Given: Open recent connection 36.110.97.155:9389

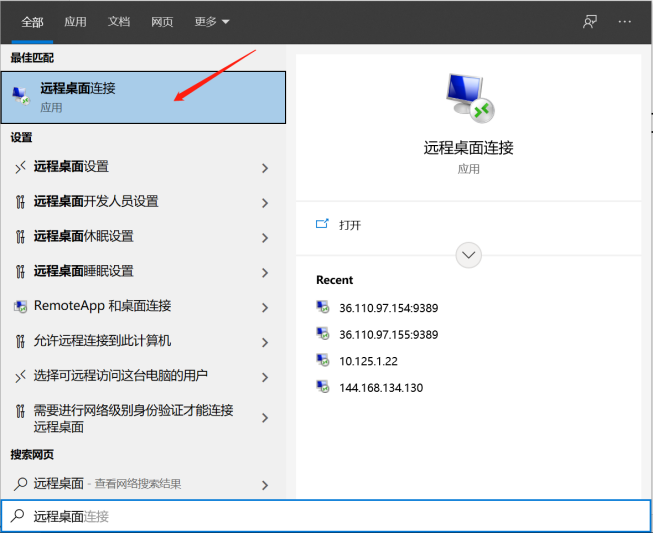Looking at the screenshot, I should click(388, 334).
